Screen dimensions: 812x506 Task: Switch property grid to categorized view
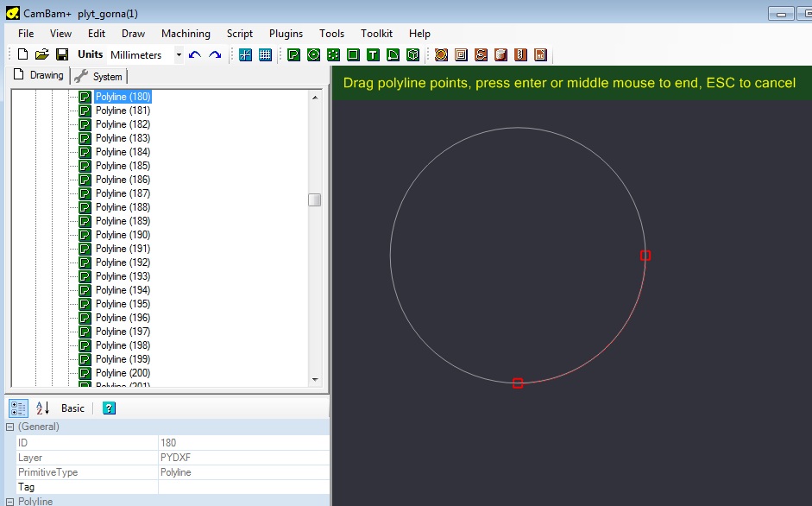point(19,408)
